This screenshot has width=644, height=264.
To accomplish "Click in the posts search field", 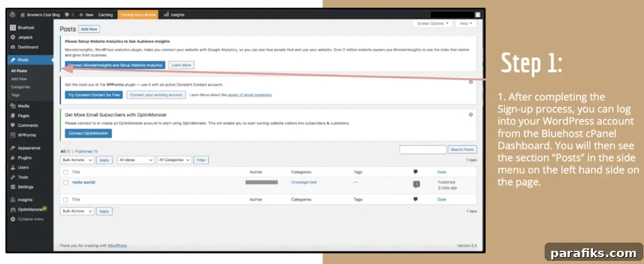I will (423, 150).
